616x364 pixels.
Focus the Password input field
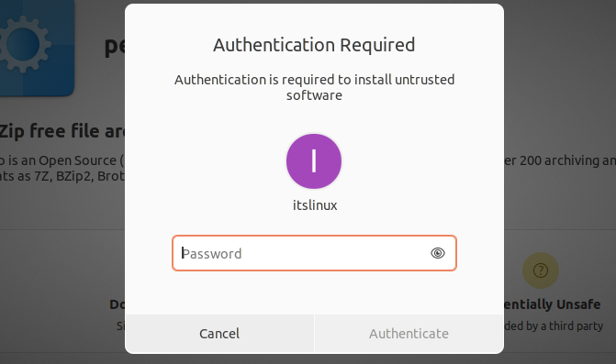(x=314, y=253)
